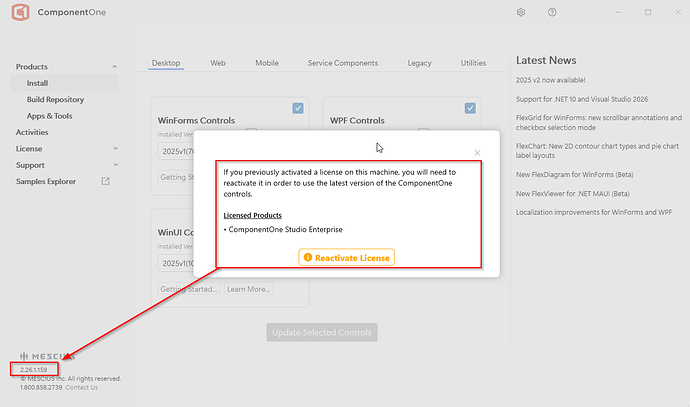Uncheck the WinForms Controls checkbox
Viewport: 690px width, 407px height.
[298, 108]
